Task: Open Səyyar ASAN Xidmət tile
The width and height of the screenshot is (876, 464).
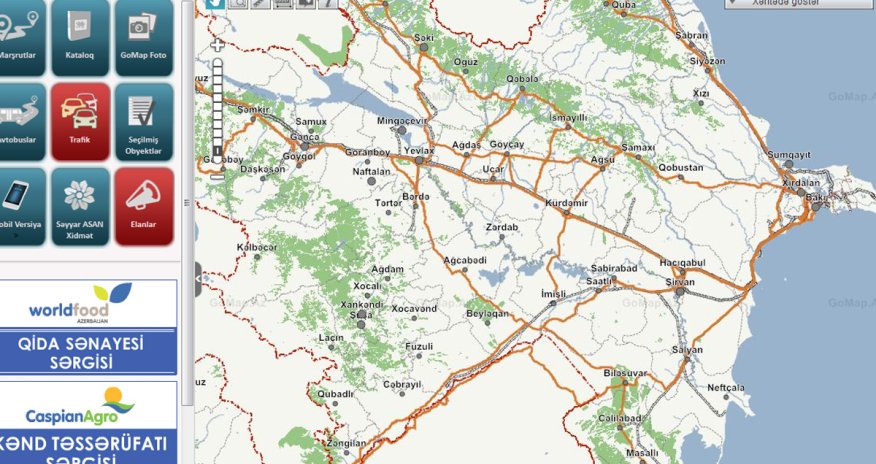Action: click(x=80, y=205)
